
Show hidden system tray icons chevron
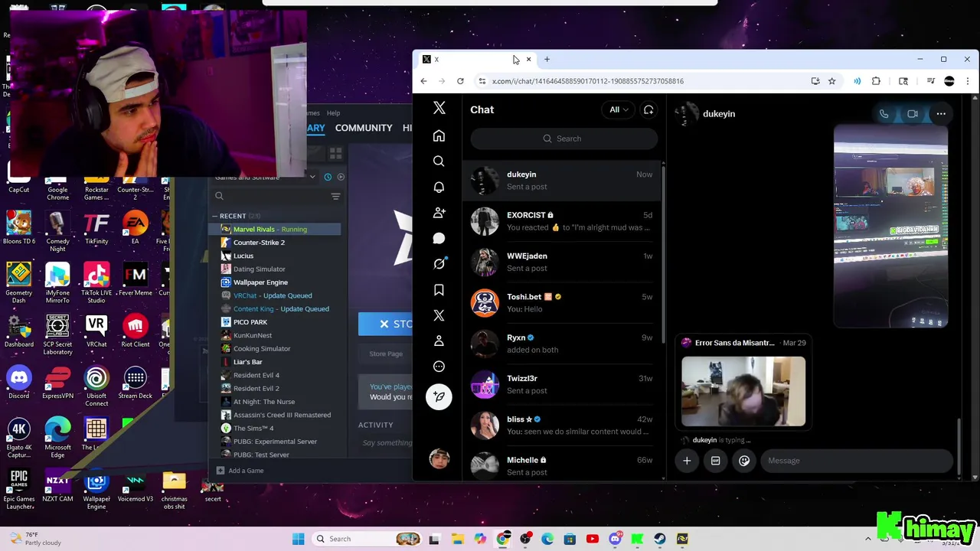pyautogui.click(x=867, y=539)
